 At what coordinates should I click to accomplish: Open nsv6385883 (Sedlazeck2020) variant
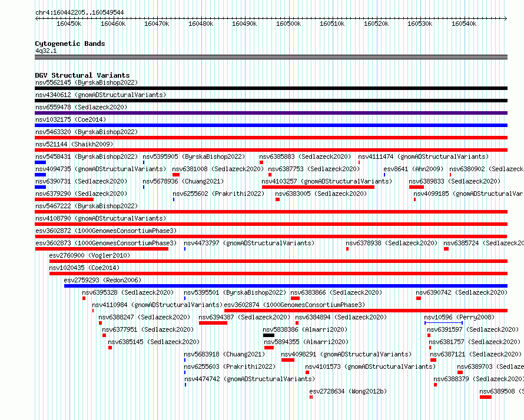(305, 156)
